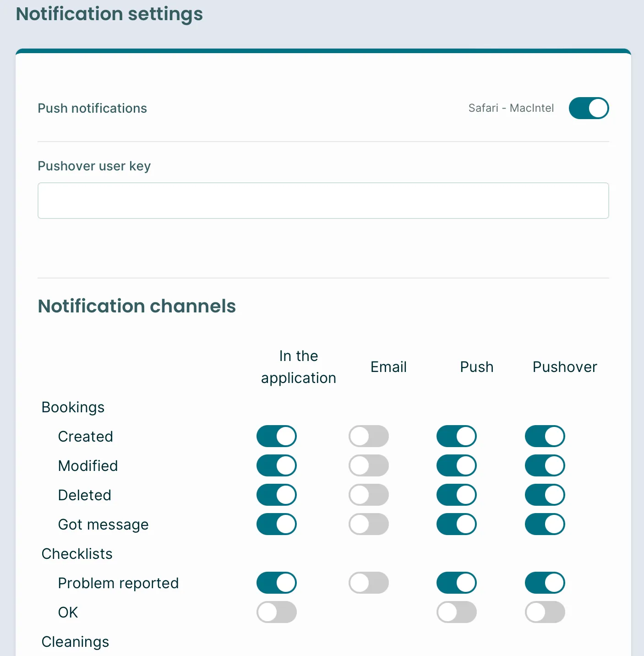Enable in-application alerts for checklist OK

[276, 612]
